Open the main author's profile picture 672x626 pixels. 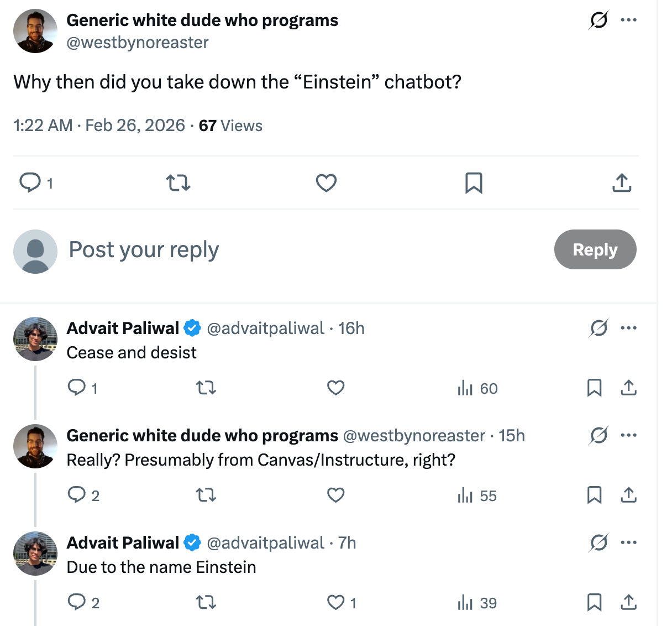pyautogui.click(x=35, y=31)
